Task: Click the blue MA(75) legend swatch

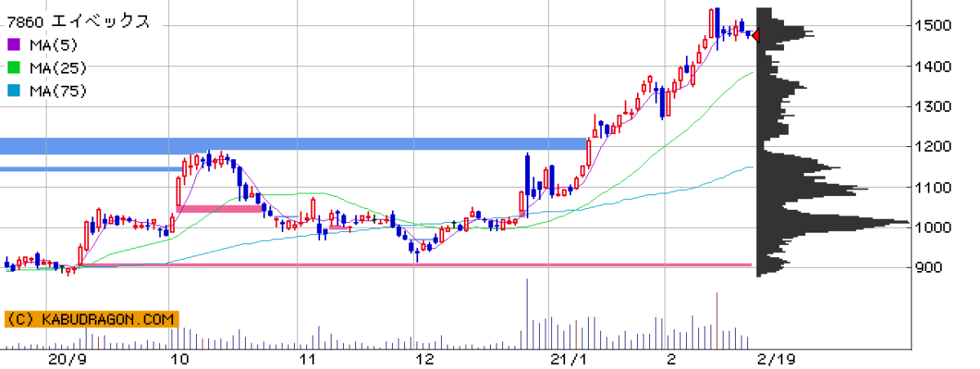Action: coord(14,91)
